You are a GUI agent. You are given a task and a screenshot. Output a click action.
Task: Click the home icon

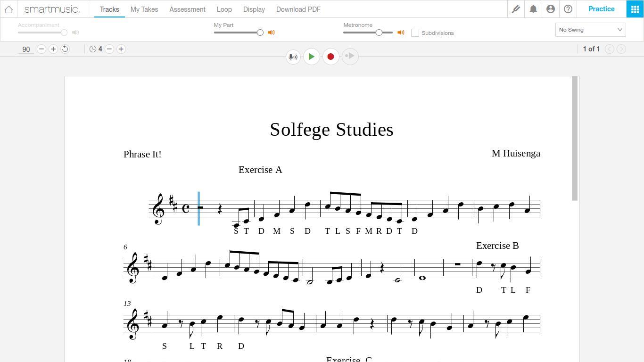(x=8, y=9)
